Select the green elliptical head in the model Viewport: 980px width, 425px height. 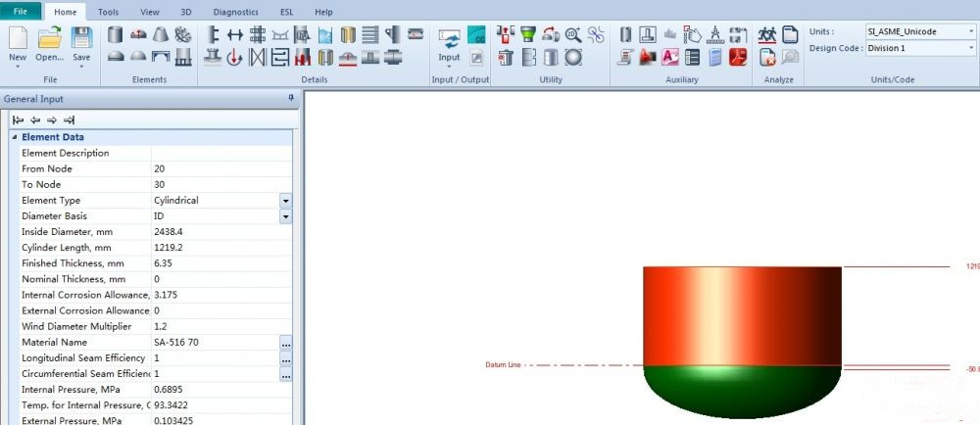pos(743,392)
